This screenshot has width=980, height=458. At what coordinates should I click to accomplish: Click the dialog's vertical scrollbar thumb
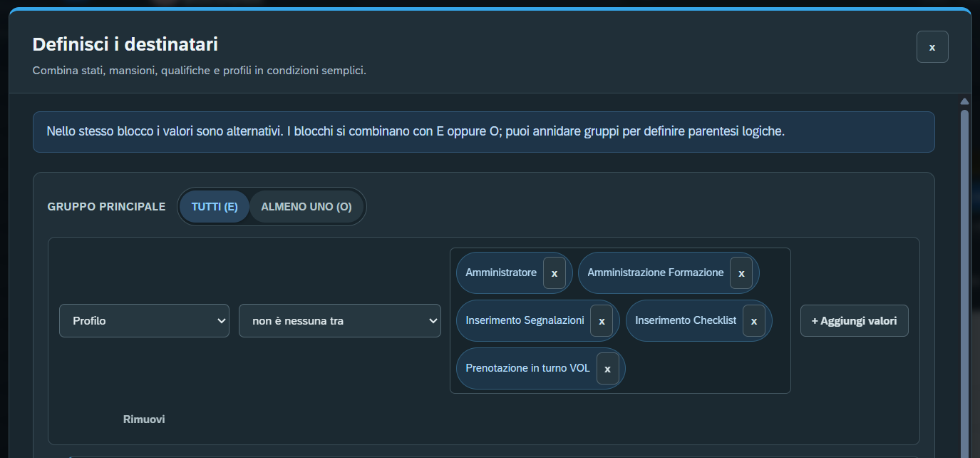[965, 284]
